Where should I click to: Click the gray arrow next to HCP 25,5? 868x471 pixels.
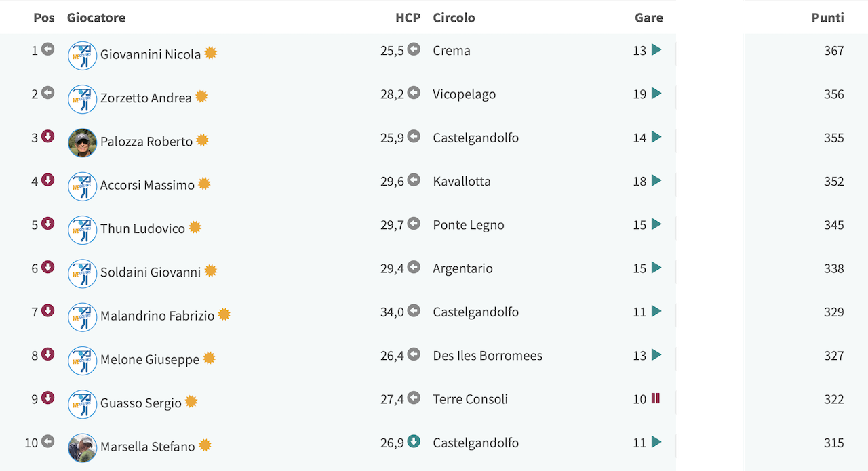point(414,49)
